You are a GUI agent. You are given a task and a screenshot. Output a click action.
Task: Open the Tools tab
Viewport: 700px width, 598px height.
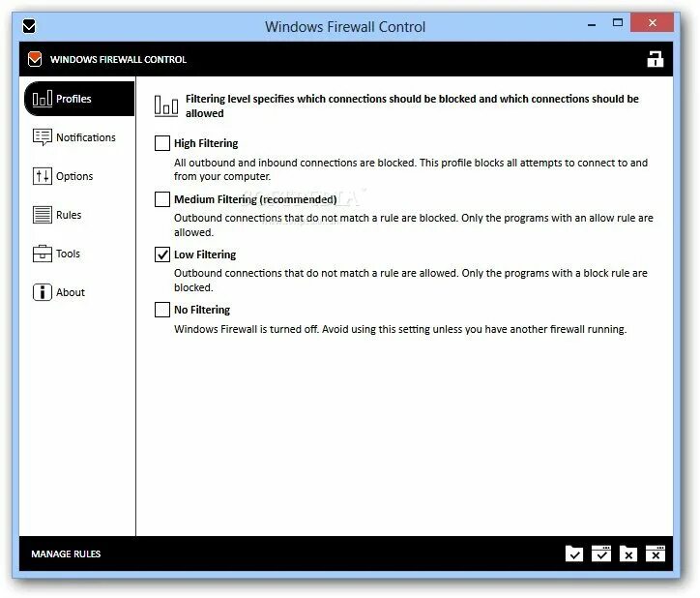(x=56, y=254)
